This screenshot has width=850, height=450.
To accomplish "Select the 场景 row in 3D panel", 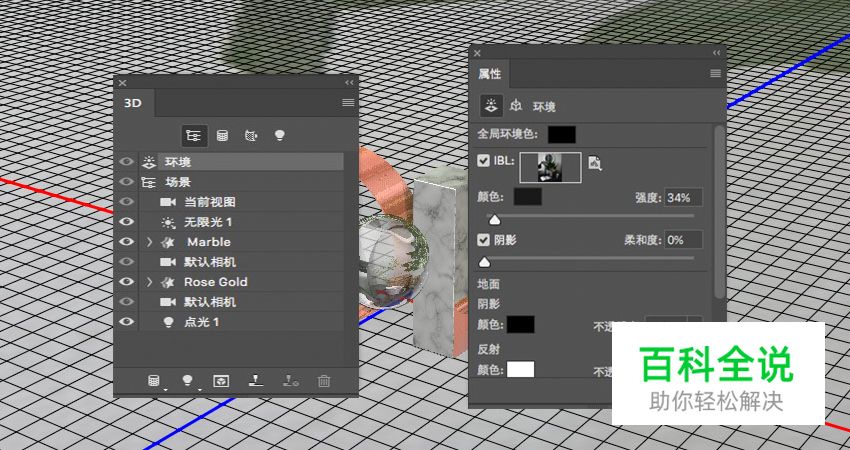I will pyautogui.click(x=242, y=182).
